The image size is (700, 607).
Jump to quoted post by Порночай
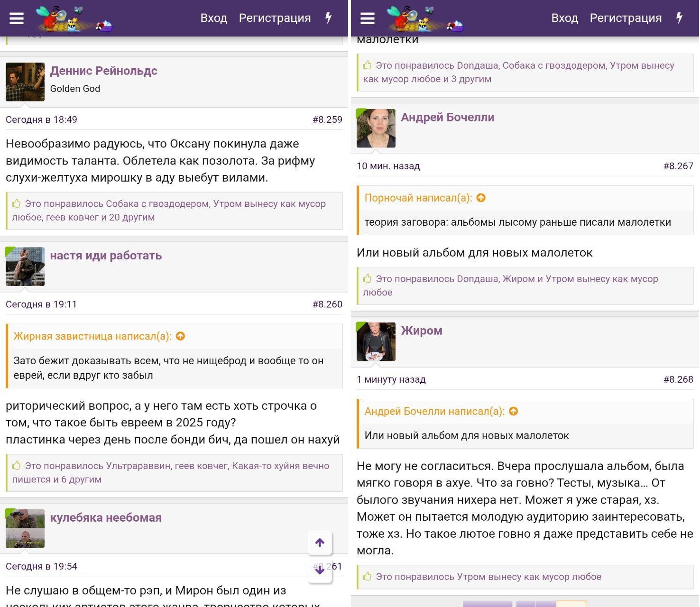[x=481, y=198]
